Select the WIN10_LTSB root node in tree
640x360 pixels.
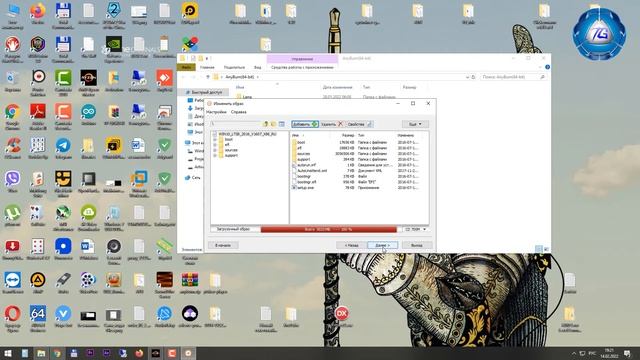[x=247, y=134]
